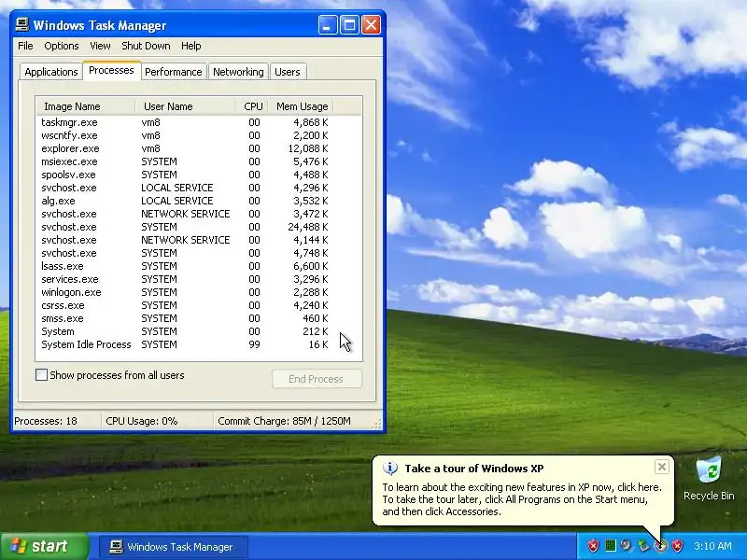The image size is (747, 560).
Task: Click the red security shield beside the clock
Action: 677,545
